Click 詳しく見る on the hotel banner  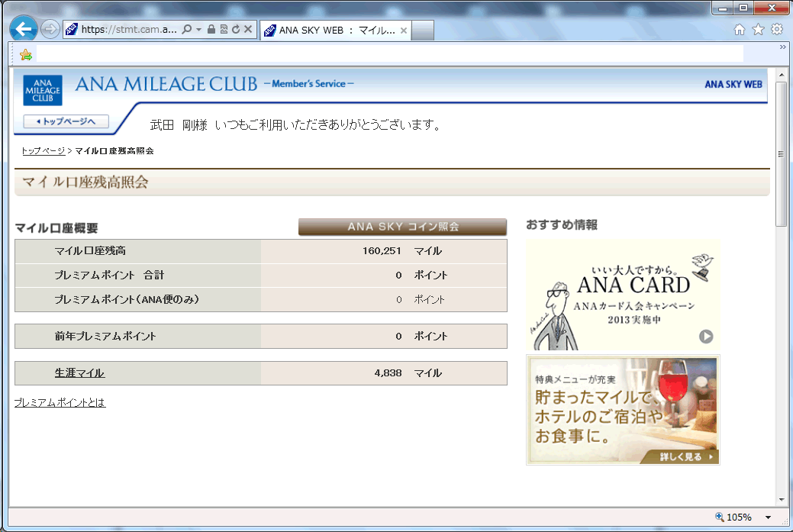pyautogui.click(x=679, y=456)
